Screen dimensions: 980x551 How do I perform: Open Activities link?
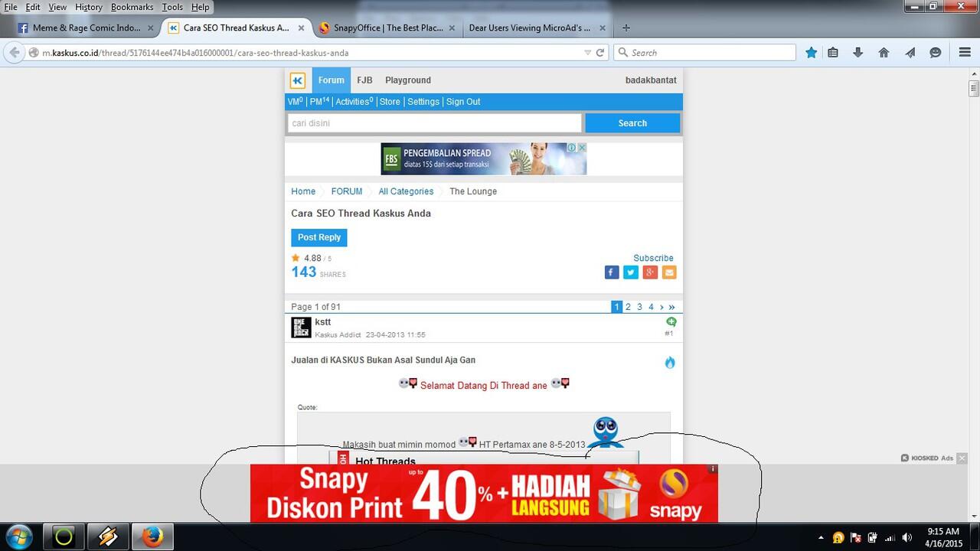[354, 102]
